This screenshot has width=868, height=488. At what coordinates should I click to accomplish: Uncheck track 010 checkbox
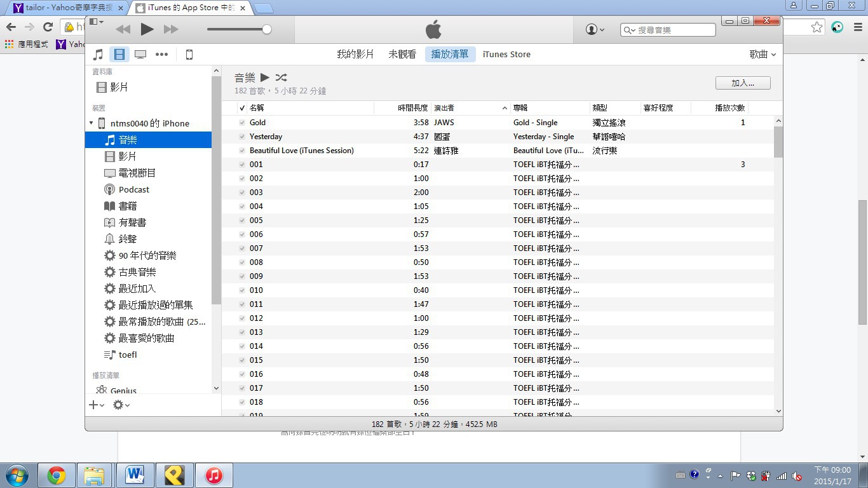[241, 290]
